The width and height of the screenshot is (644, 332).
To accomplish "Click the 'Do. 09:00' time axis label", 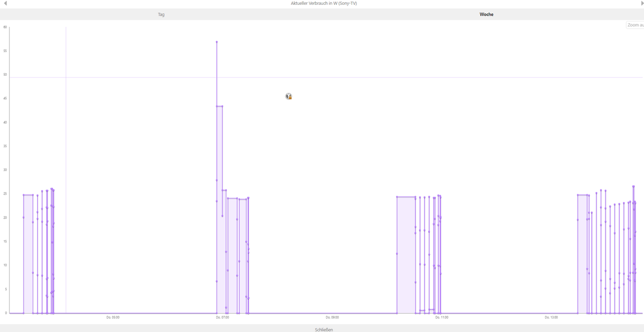I will coord(332,317).
